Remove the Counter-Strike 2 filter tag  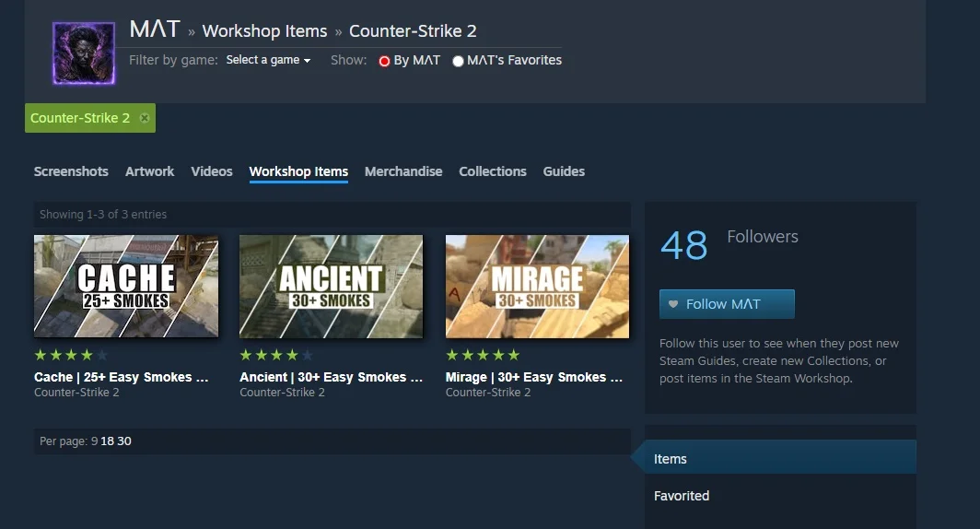click(x=145, y=118)
